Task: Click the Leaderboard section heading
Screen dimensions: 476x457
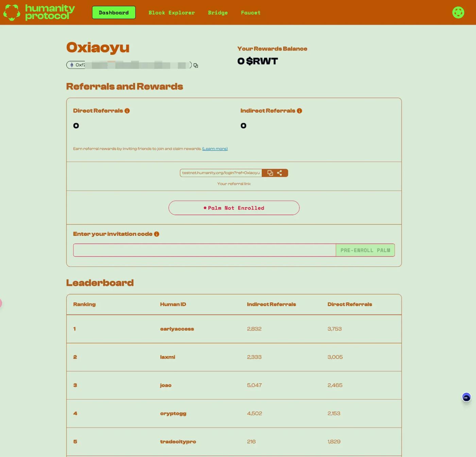Action: click(x=100, y=283)
